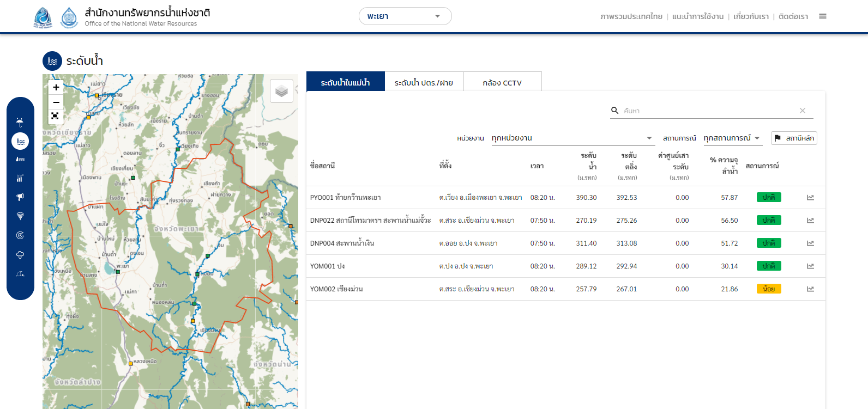This screenshot has height=409, width=868.
Task: Toggle the สถานีหลัก main station button
Action: [x=794, y=138]
